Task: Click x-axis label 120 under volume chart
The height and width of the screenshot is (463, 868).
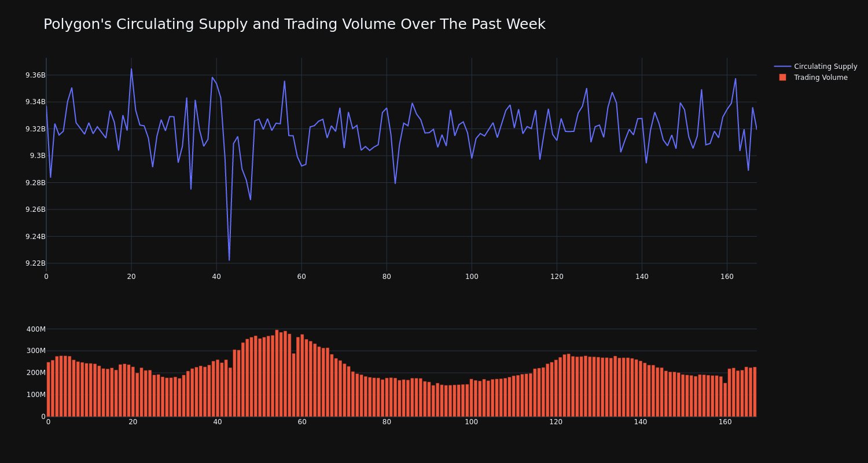Action: tap(556, 422)
